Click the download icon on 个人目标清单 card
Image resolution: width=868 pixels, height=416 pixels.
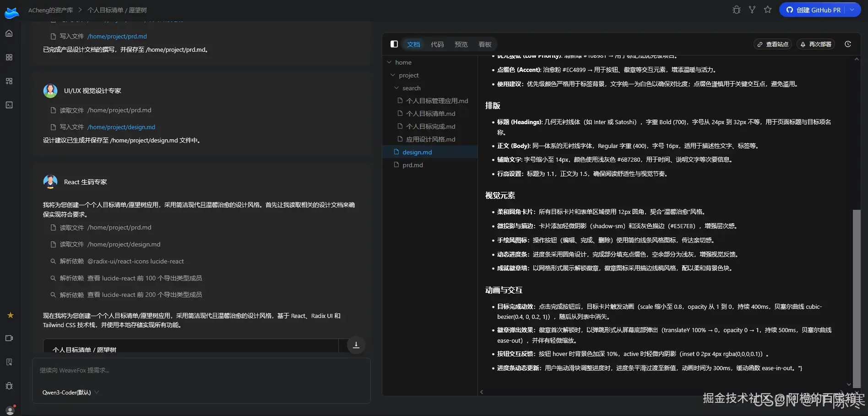356,345
